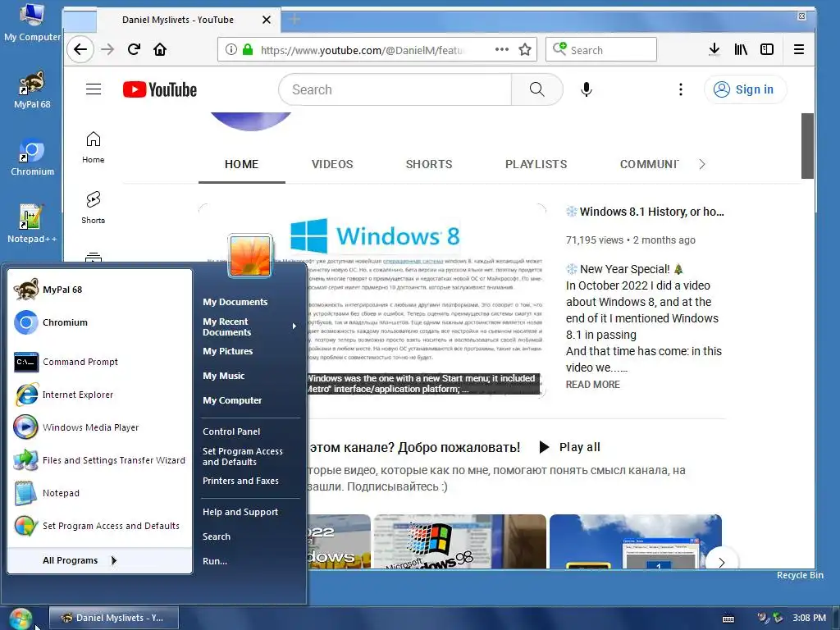Image resolution: width=840 pixels, height=630 pixels.
Task: Open the browser Downloads arrow icon
Action: (714, 50)
